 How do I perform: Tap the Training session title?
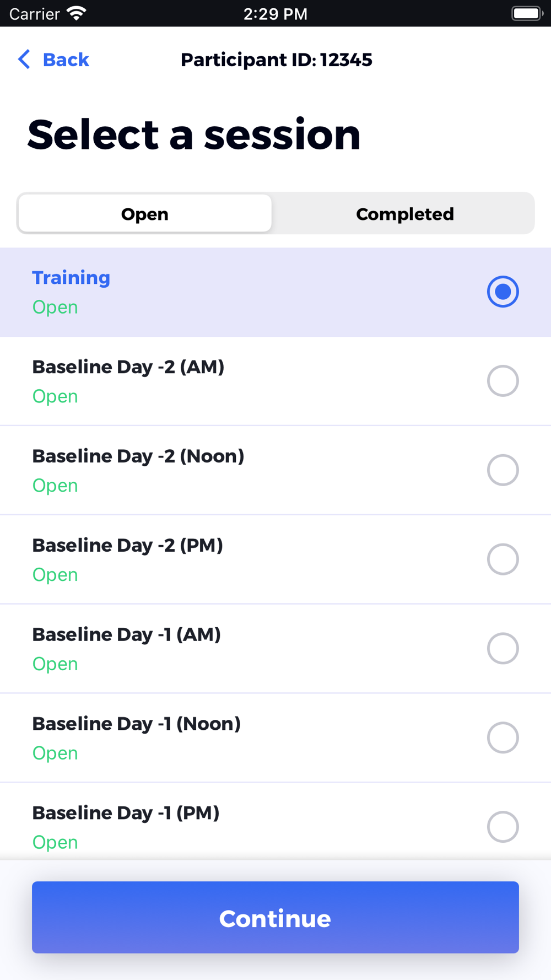coord(71,278)
